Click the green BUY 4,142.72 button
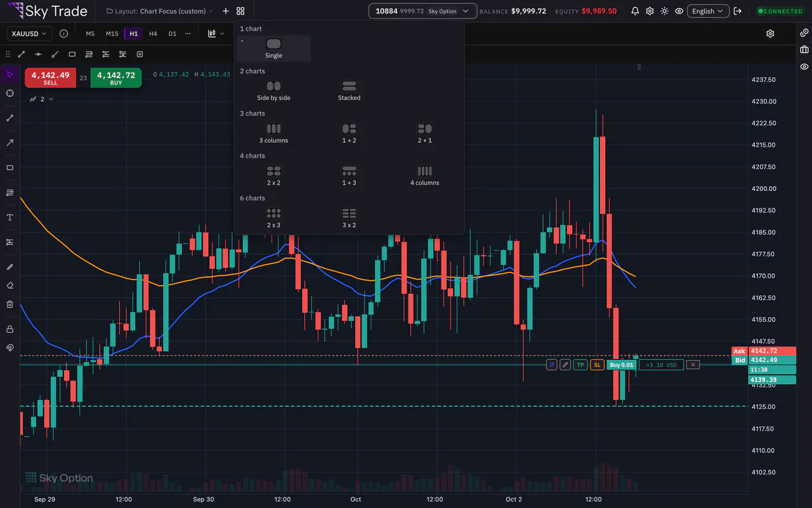 (x=116, y=78)
